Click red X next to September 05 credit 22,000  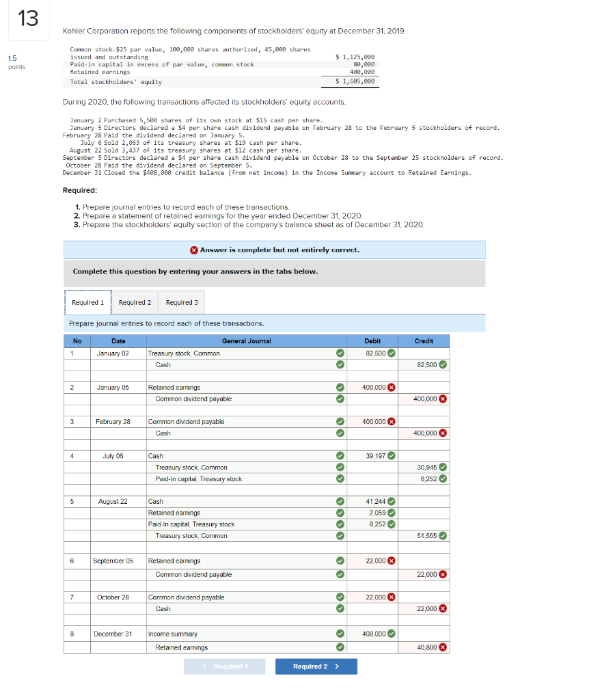tap(443, 574)
